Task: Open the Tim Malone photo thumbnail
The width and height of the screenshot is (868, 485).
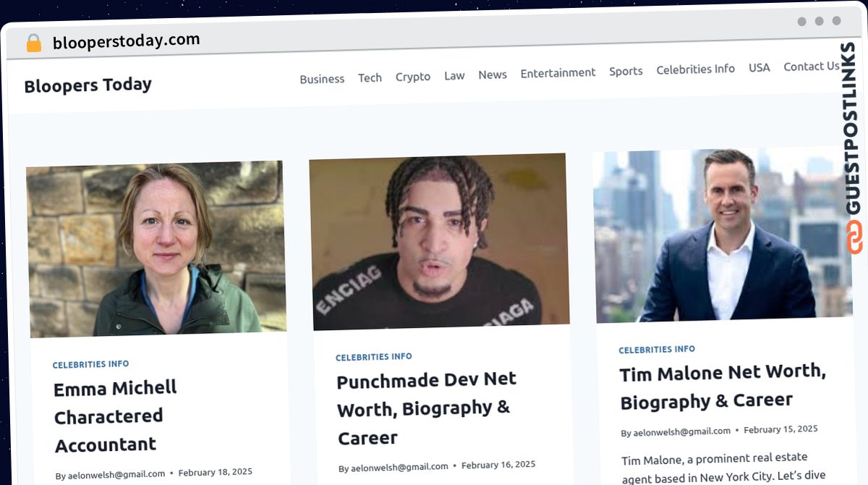Action: 723,234
